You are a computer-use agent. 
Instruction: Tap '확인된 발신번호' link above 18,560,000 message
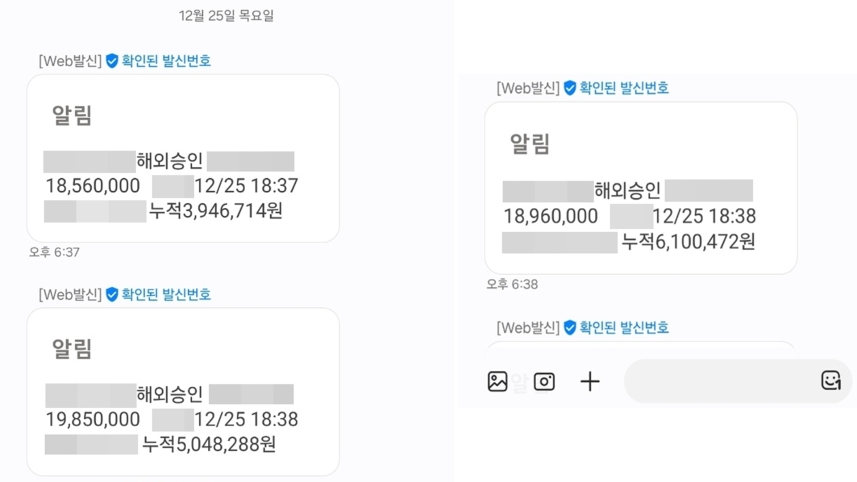(166, 61)
